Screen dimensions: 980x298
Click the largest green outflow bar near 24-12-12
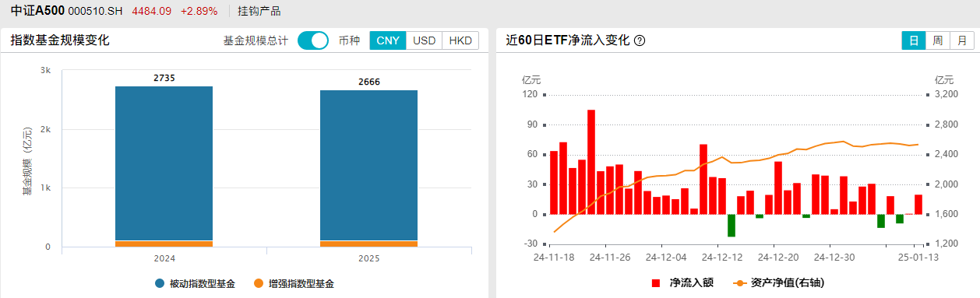coord(731,225)
